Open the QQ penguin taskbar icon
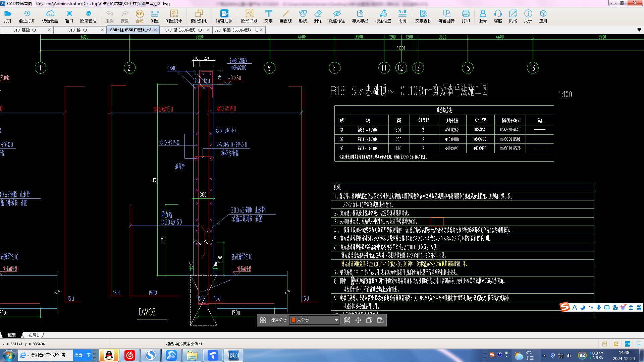This screenshot has width=644, height=362. [109, 355]
